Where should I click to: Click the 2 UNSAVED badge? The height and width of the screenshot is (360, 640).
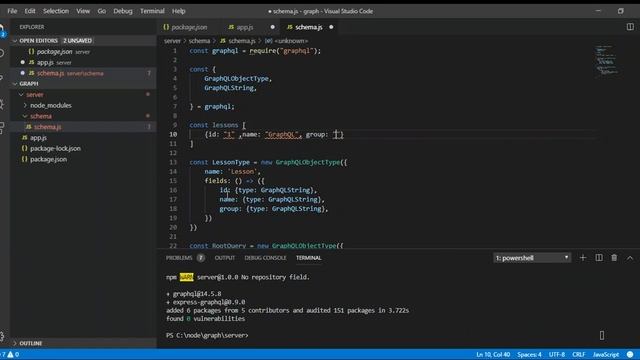tap(78, 41)
